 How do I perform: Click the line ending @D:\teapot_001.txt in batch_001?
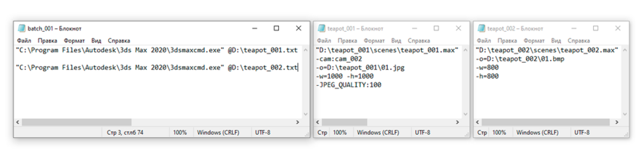pyautogui.click(x=156, y=50)
